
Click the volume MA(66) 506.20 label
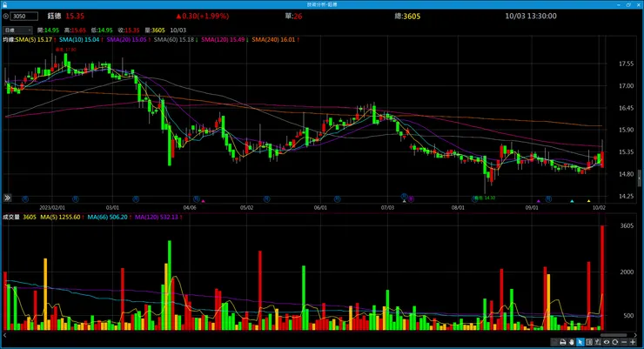[109, 217]
